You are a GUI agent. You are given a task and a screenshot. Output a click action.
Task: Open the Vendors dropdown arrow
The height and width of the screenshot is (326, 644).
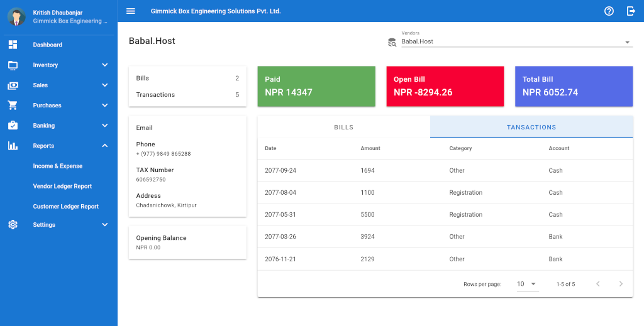tap(627, 42)
